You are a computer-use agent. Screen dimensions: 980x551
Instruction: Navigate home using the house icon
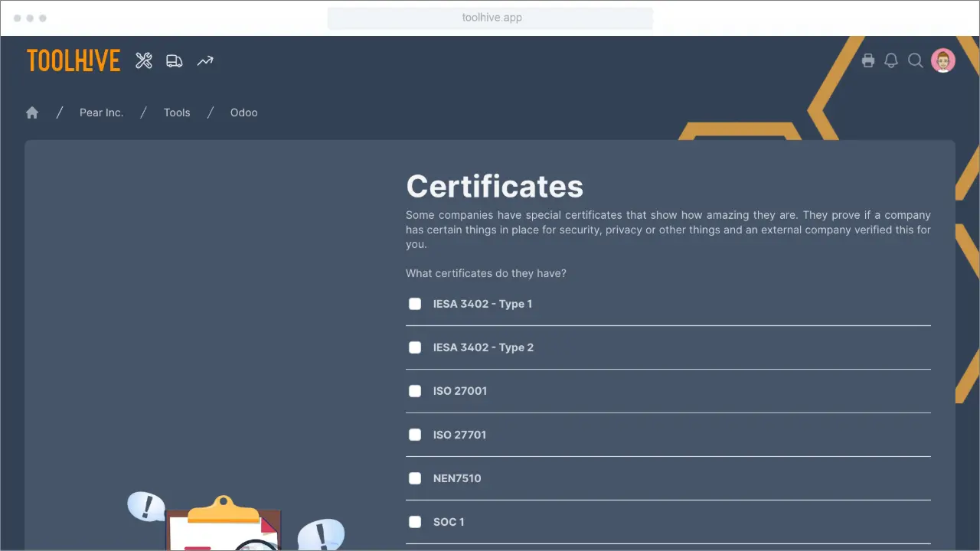(32, 112)
